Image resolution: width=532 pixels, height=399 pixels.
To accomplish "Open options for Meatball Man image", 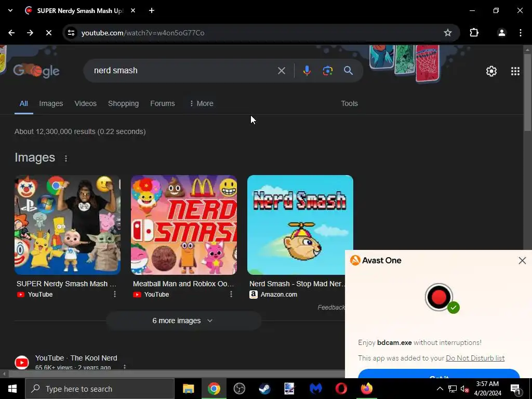I will pos(231,294).
